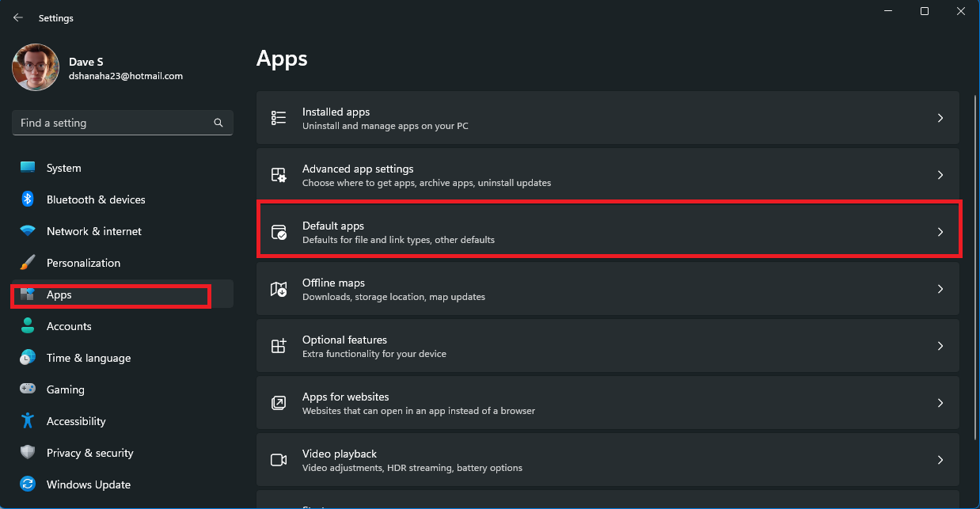The image size is (980, 509).
Task: Click the Apps for websites icon
Action: [x=279, y=402]
